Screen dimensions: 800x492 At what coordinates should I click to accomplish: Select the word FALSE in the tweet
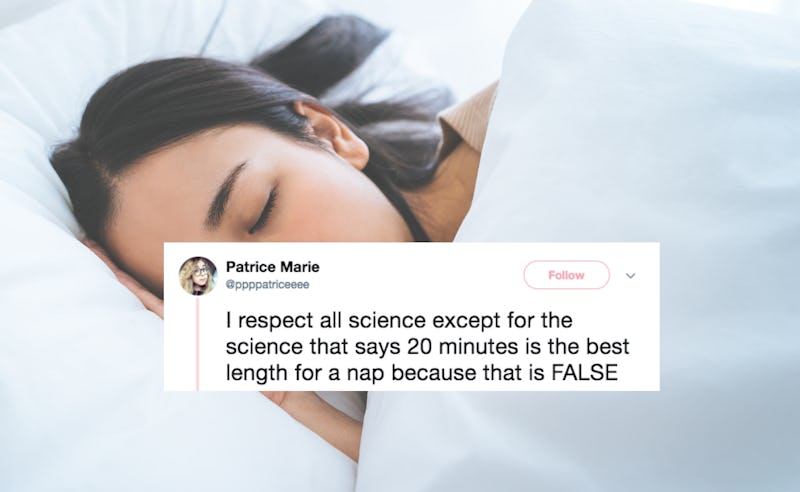(x=585, y=373)
